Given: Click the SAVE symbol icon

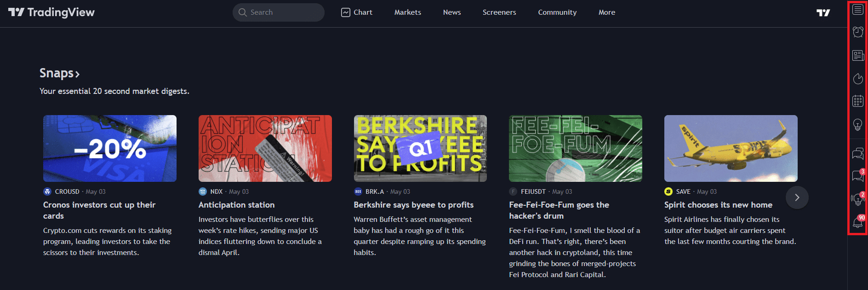Looking at the screenshot, I should (x=668, y=191).
